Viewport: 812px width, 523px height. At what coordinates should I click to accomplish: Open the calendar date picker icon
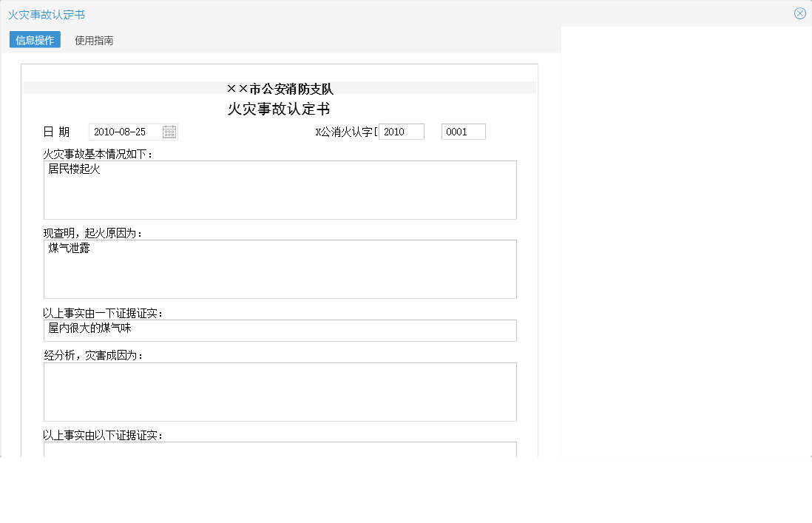coord(170,131)
